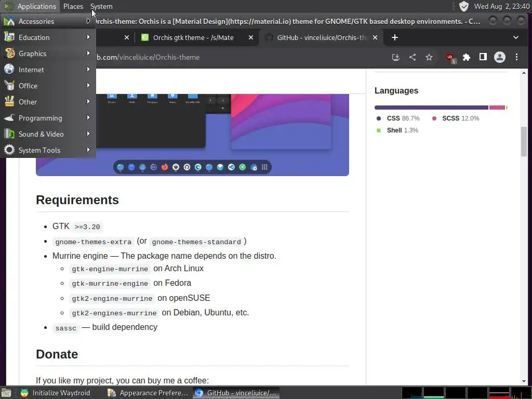The height and width of the screenshot is (399, 532).
Task: Expand the Accessories submenu arrow
Action: pos(88,21)
